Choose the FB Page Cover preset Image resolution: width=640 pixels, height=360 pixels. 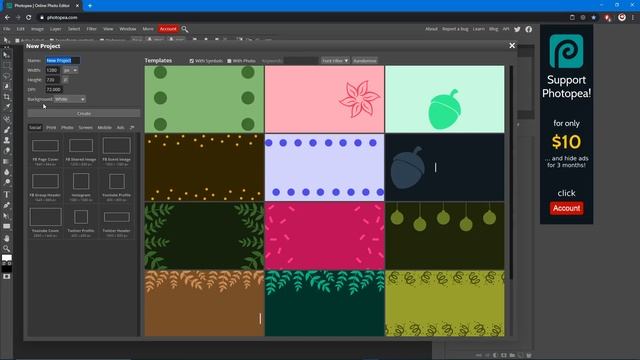(45, 151)
